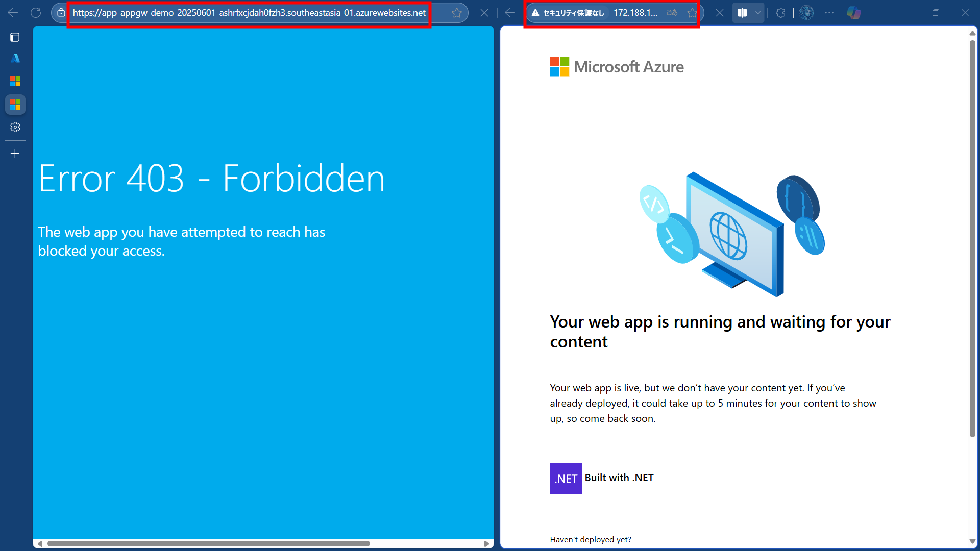Open the browser profile avatar

pos(806,13)
